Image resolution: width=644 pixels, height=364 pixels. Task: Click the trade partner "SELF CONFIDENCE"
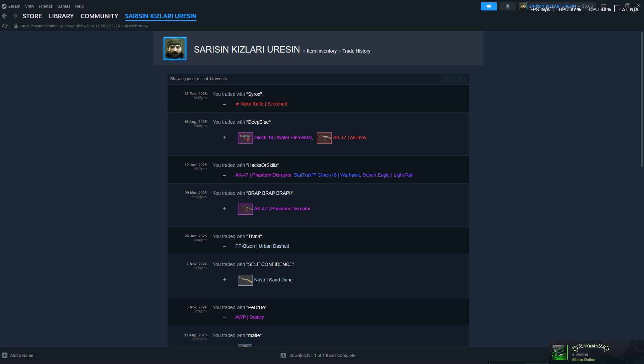[270, 265]
